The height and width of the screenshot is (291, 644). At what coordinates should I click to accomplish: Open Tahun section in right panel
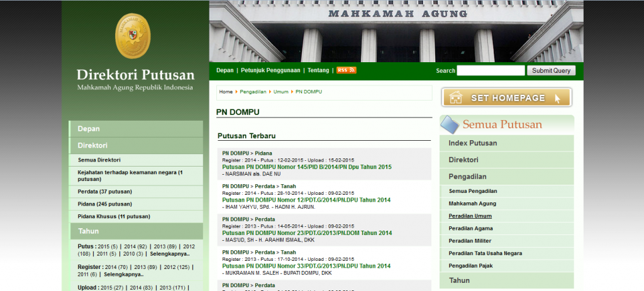tap(506, 281)
